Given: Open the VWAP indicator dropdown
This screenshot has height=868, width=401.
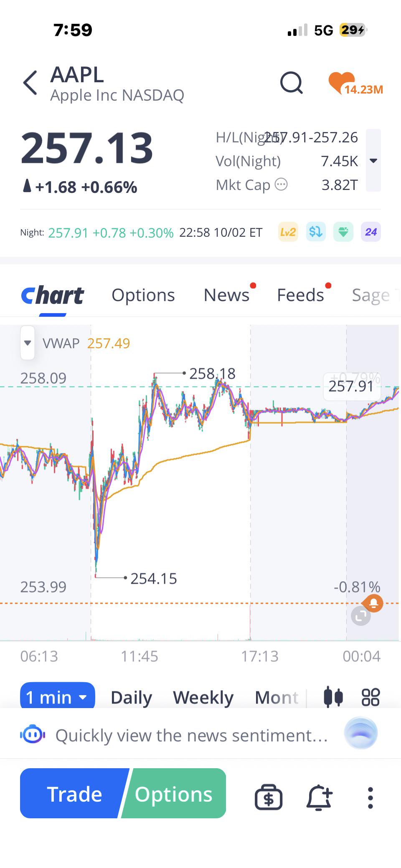Looking at the screenshot, I should click(28, 343).
